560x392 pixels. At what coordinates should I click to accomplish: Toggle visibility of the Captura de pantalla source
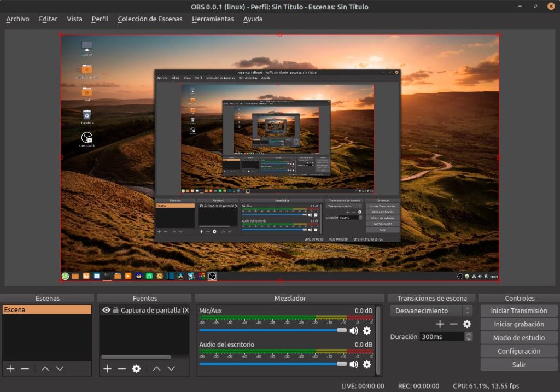point(106,310)
